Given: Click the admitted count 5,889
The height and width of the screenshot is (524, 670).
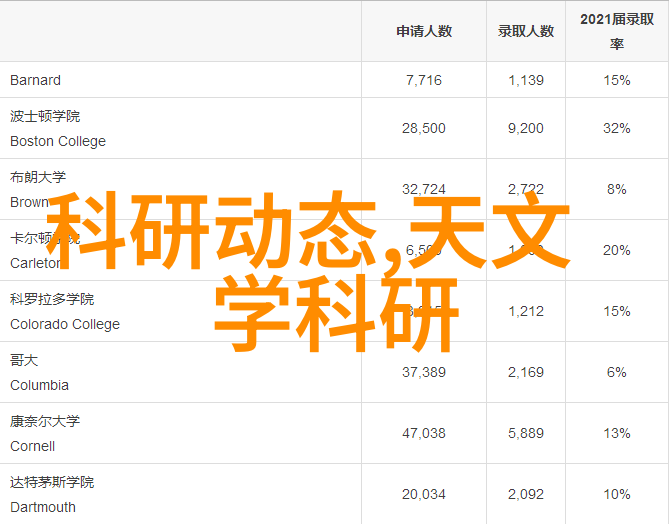Looking at the screenshot, I should (x=526, y=433).
